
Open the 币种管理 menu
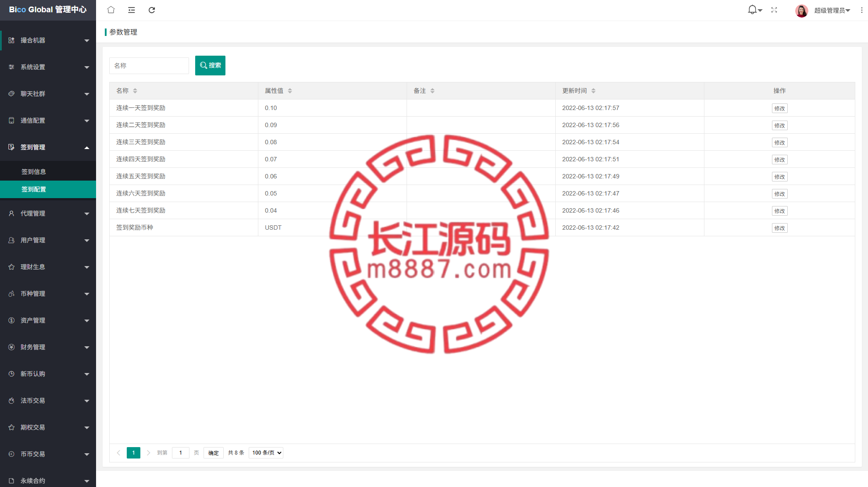point(48,294)
